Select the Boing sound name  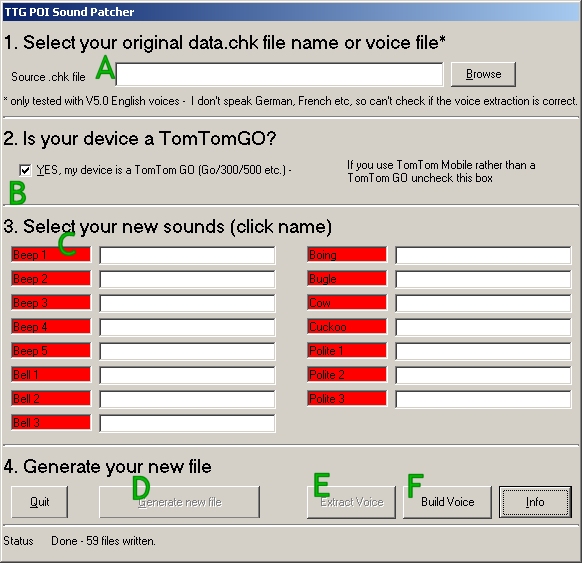[347, 255]
